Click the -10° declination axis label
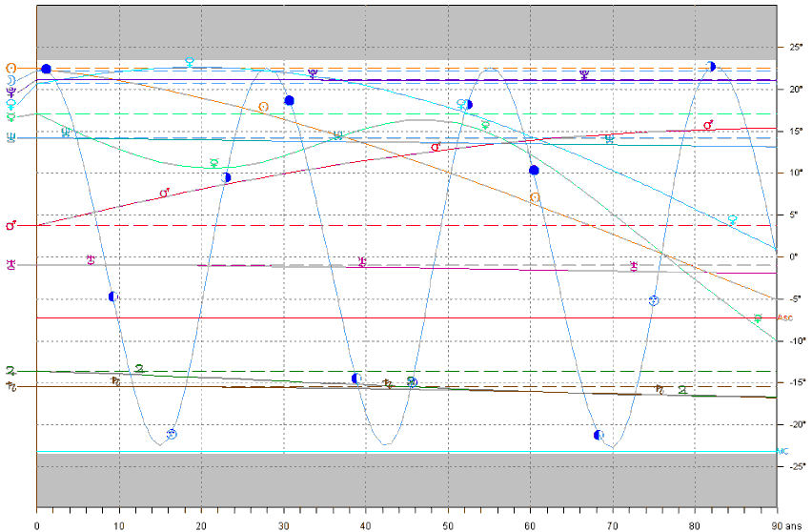Viewport: 812px width, 532px height. pyautogui.click(x=797, y=341)
